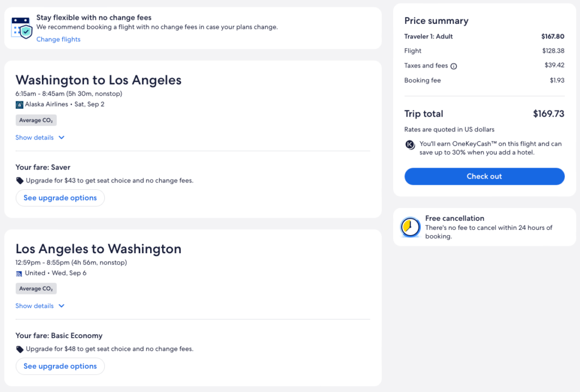See upgrade options for the Saver fare
The height and width of the screenshot is (392, 580).
60,198
